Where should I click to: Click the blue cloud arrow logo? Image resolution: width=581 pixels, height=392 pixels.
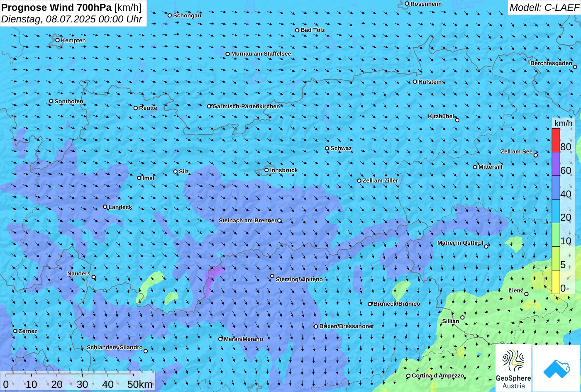[556, 368]
